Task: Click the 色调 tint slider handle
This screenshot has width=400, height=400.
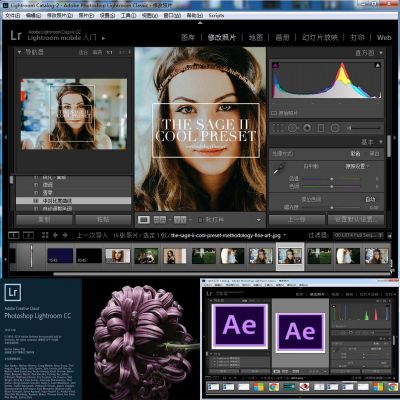Action: point(332,186)
